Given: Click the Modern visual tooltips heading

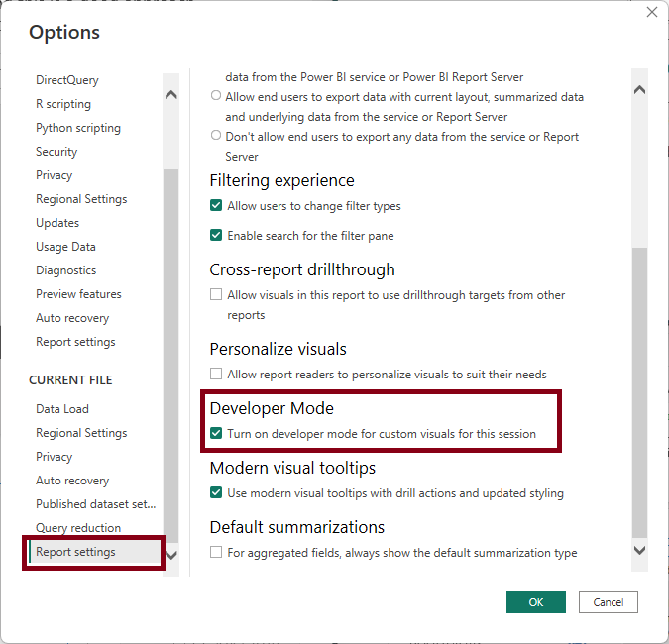Looking at the screenshot, I should pyautogui.click(x=292, y=468).
